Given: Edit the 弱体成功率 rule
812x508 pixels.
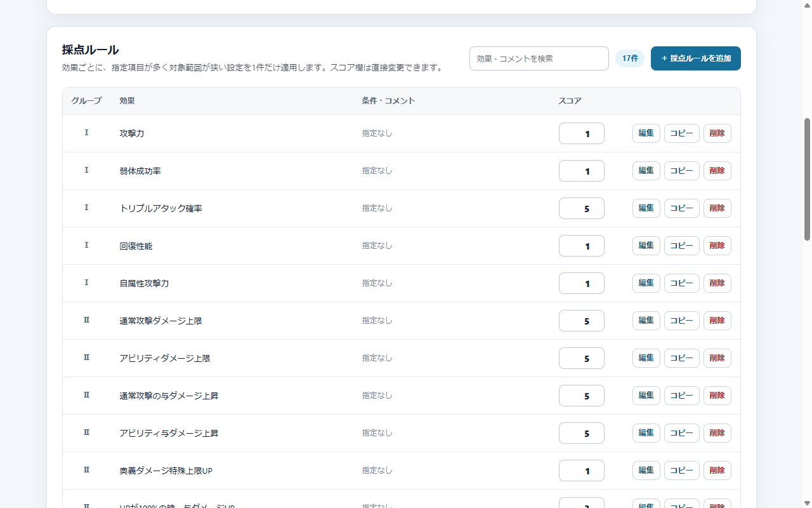Looking at the screenshot, I should coord(646,171).
